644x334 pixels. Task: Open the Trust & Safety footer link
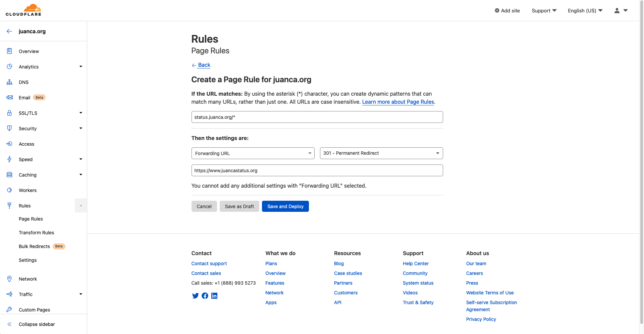point(418,302)
